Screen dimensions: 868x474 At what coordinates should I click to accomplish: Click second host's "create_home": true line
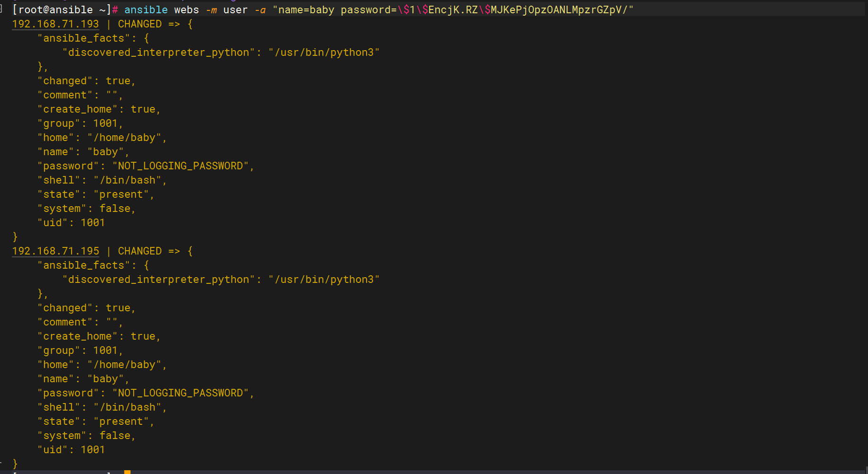99,336
